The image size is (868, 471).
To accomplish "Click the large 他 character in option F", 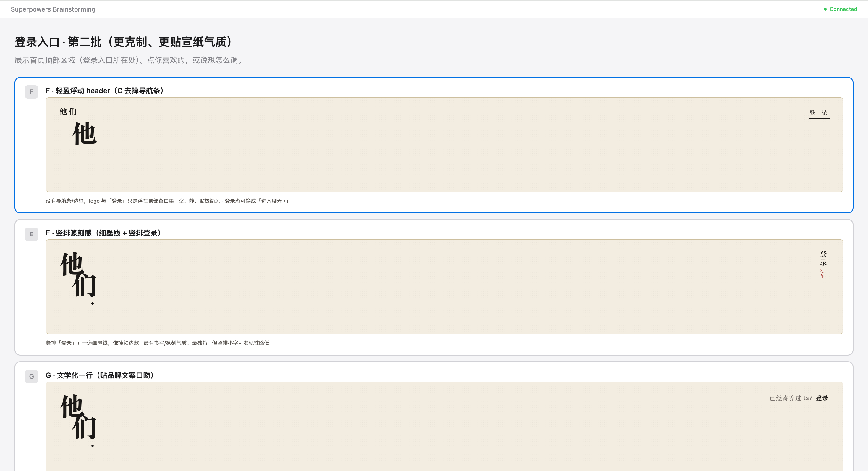I will pyautogui.click(x=85, y=133).
